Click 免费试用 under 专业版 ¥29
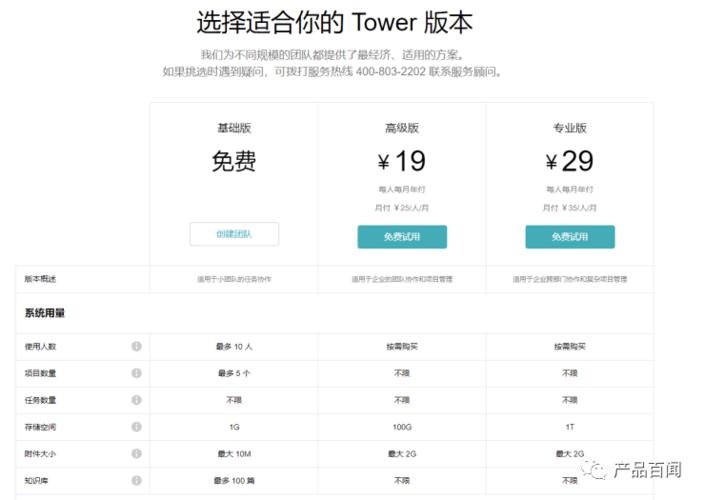The width and height of the screenshot is (704, 500). coord(570,237)
